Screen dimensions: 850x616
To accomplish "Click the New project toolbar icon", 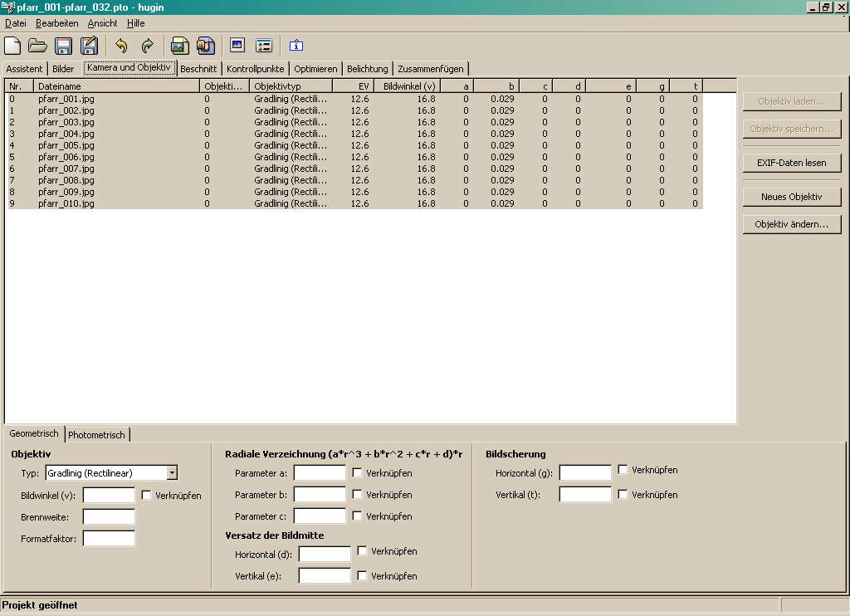I will [12, 46].
